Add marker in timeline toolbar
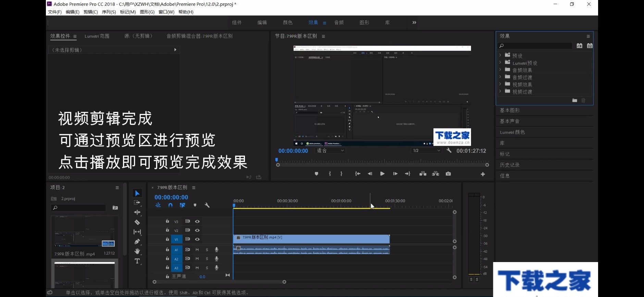The image size is (644, 297). click(x=195, y=205)
